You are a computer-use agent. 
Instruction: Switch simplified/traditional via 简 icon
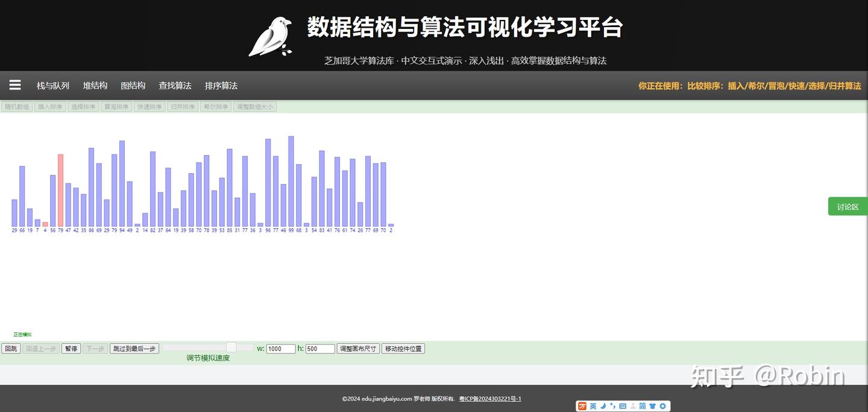tap(643, 406)
